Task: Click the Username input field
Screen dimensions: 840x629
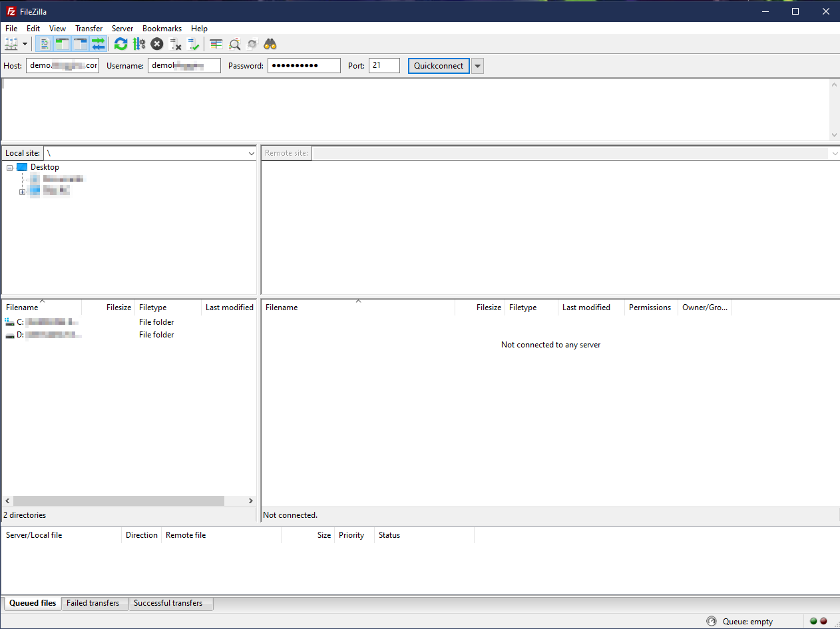Action: (x=184, y=65)
